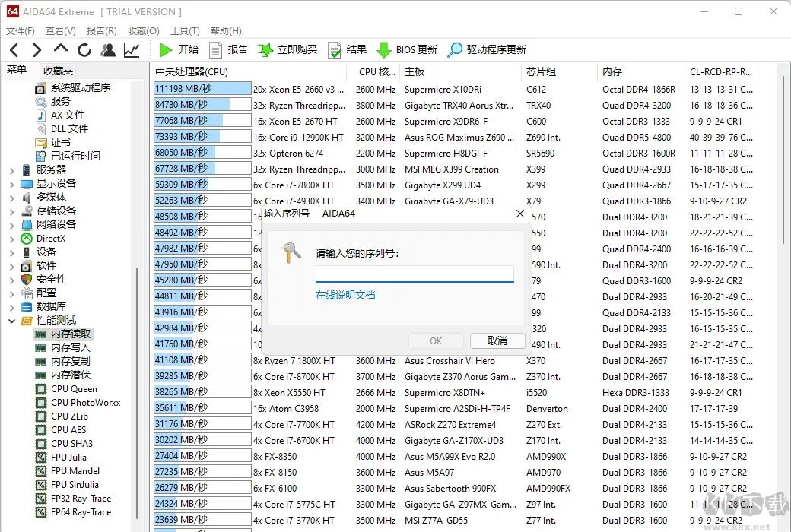Collapse the 性能测试 tree node

click(x=11, y=321)
